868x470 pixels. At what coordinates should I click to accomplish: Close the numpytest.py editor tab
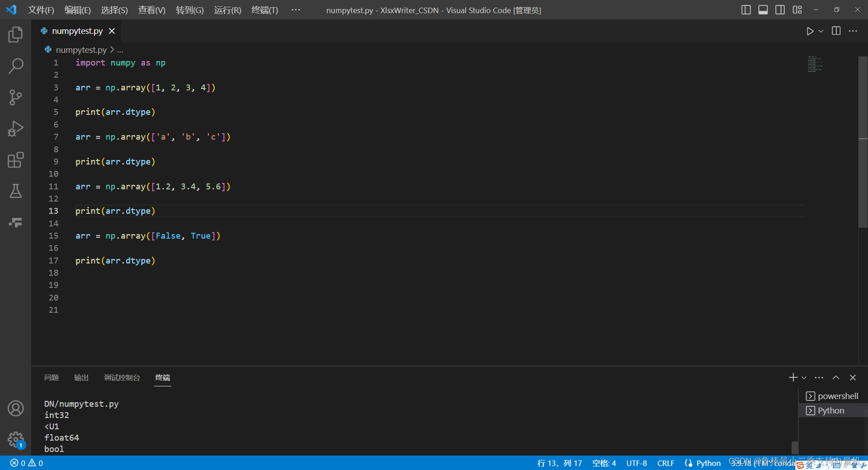(x=112, y=31)
